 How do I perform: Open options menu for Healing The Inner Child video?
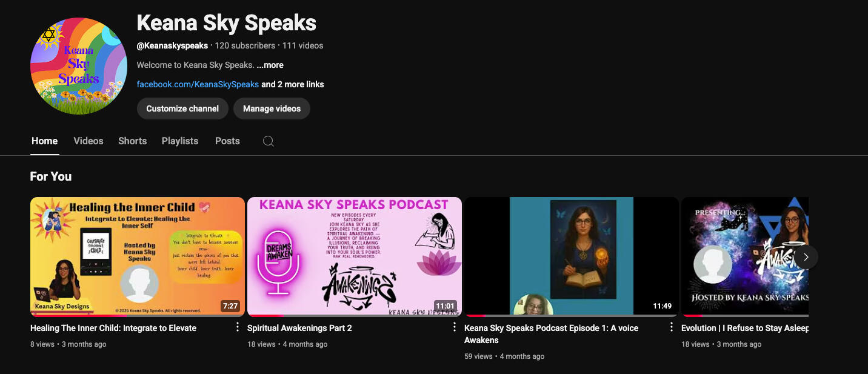pyautogui.click(x=238, y=327)
